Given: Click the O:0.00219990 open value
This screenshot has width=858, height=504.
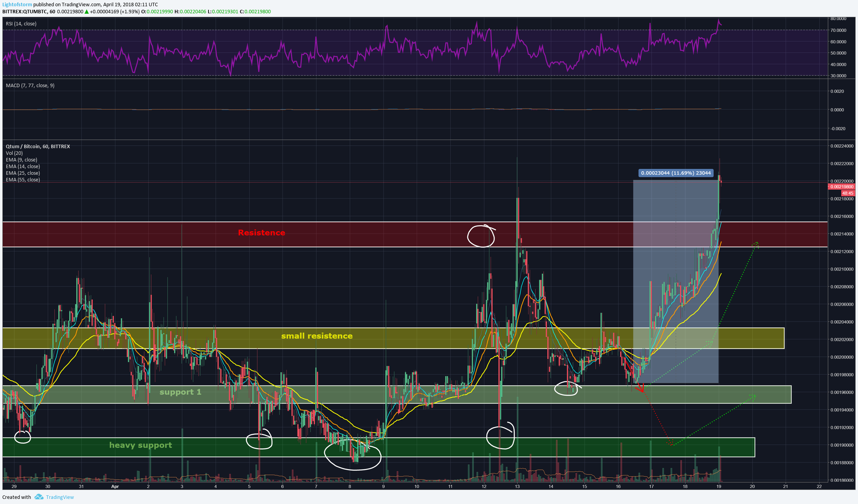Looking at the screenshot, I should [157, 12].
